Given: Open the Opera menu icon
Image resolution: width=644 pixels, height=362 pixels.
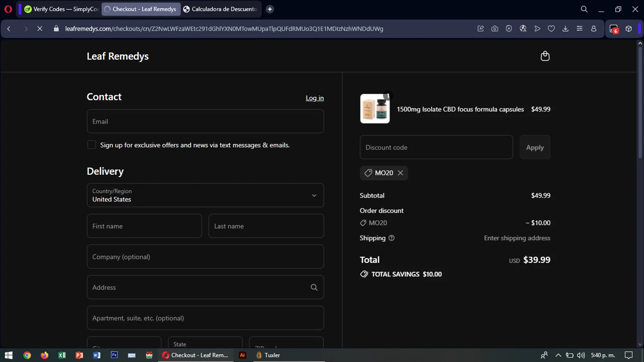Looking at the screenshot, I should click(8, 9).
